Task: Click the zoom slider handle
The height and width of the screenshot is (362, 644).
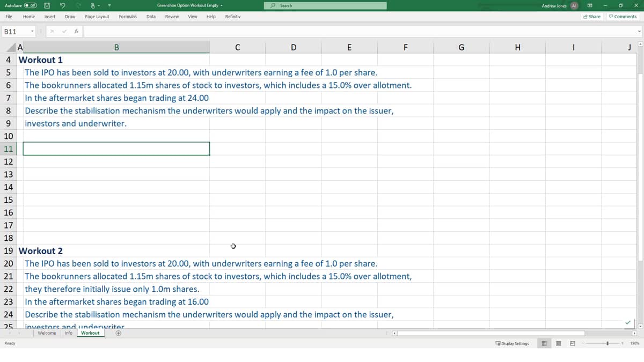Action: tap(608, 343)
